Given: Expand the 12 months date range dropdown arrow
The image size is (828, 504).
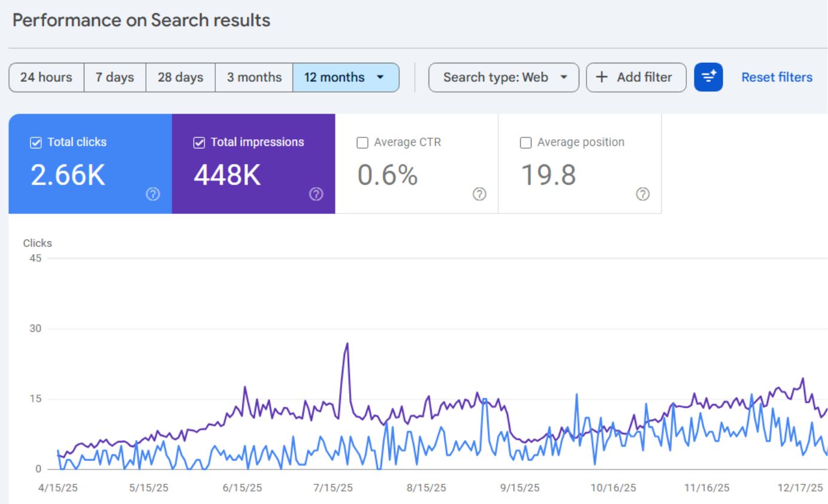Looking at the screenshot, I should (x=380, y=77).
